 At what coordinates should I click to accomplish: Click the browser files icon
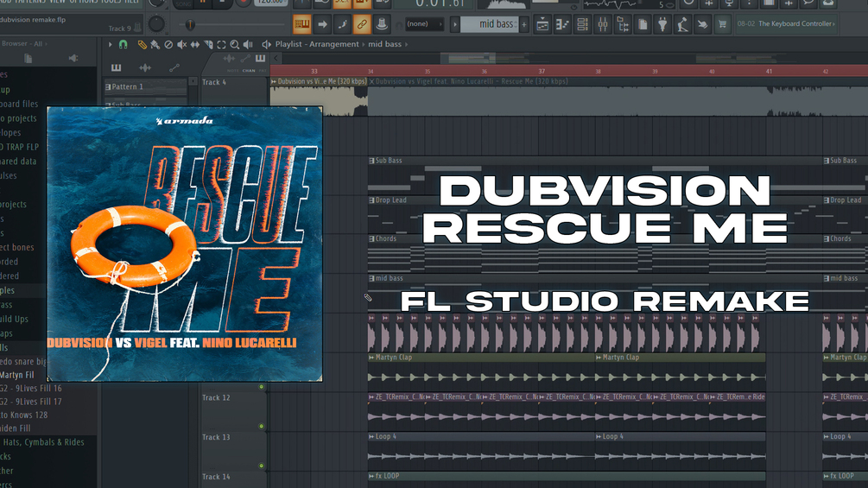tap(28, 58)
